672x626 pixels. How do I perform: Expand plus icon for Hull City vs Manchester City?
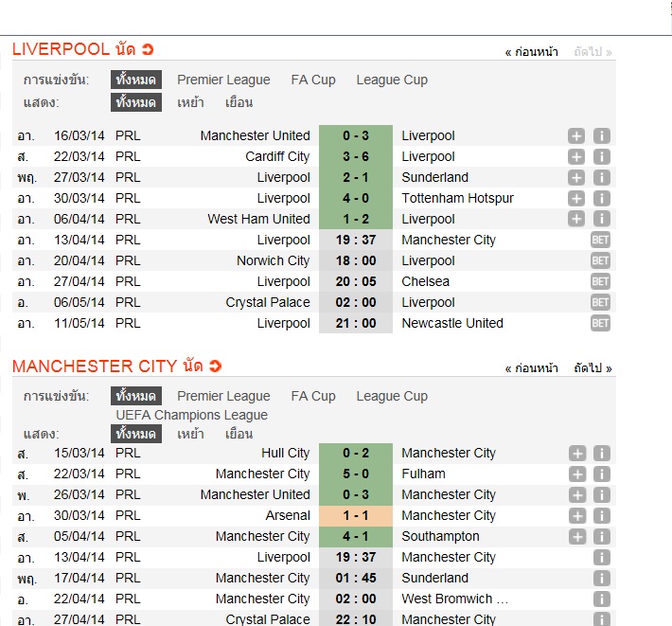[x=576, y=453]
